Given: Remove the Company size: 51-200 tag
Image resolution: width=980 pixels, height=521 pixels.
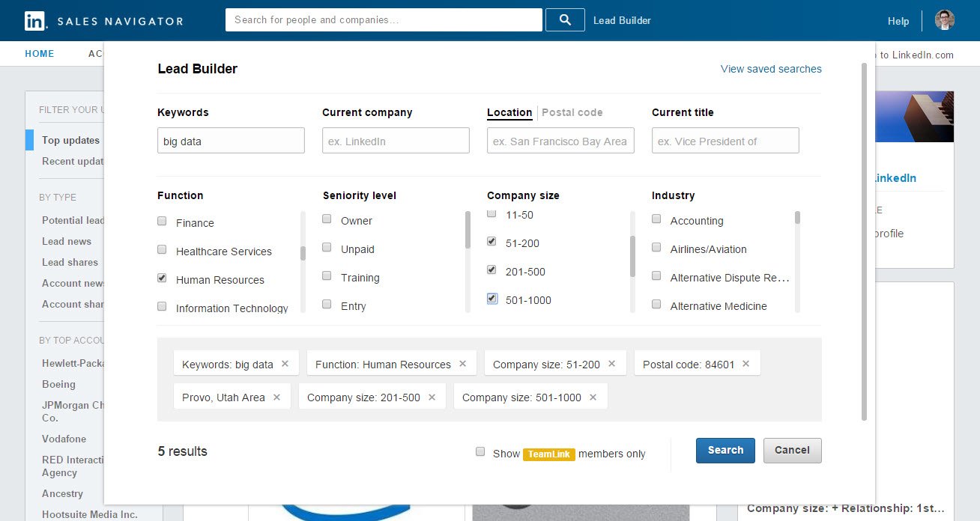Looking at the screenshot, I should 611,364.
